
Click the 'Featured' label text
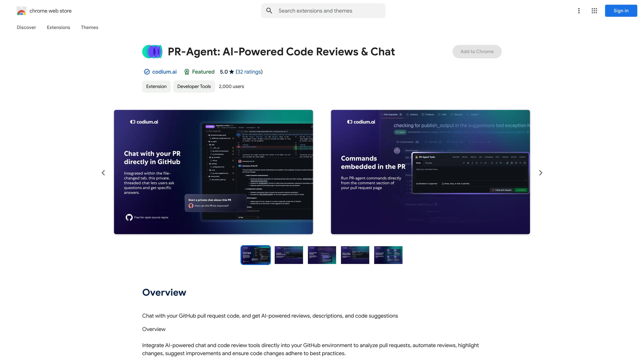click(203, 72)
